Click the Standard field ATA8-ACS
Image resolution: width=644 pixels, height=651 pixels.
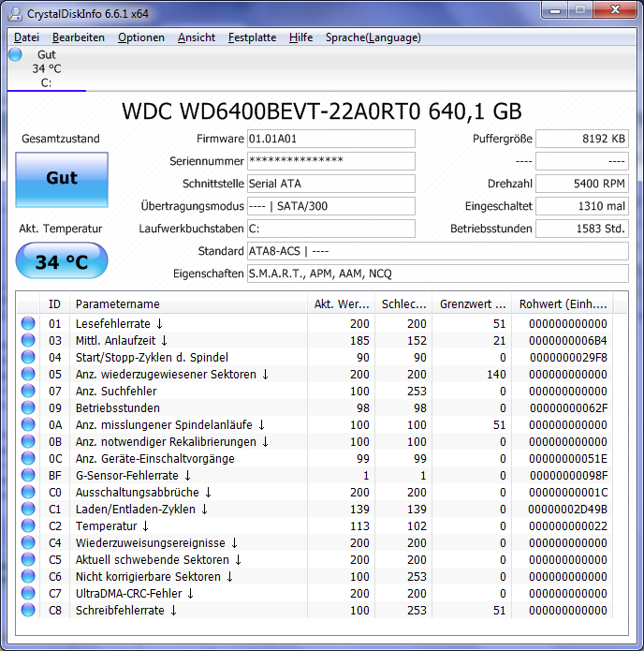coord(438,251)
